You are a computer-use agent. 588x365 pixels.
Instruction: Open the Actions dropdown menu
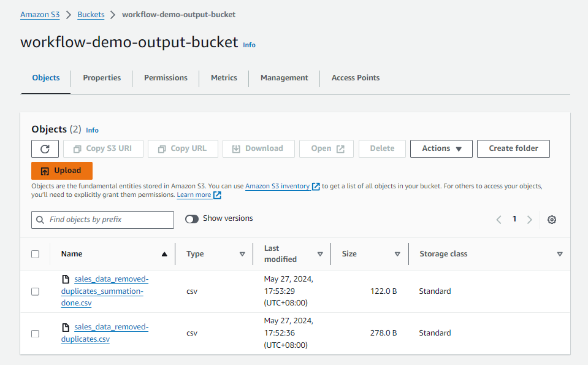441,148
